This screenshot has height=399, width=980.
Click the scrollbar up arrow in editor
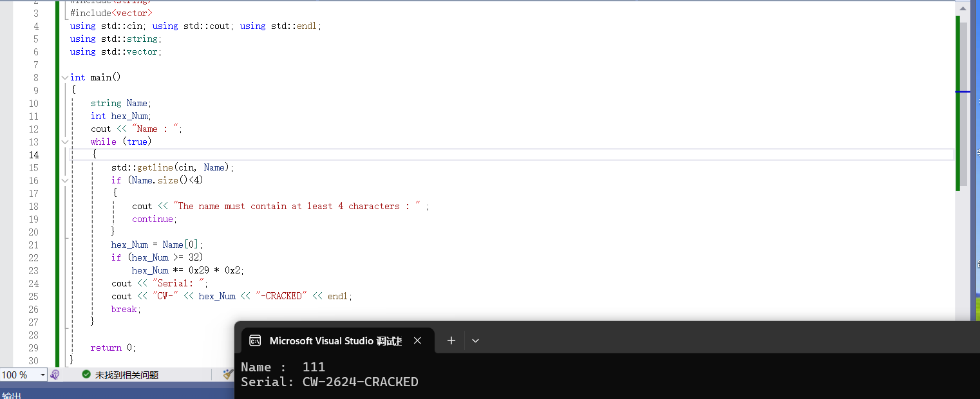pyautogui.click(x=962, y=8)
